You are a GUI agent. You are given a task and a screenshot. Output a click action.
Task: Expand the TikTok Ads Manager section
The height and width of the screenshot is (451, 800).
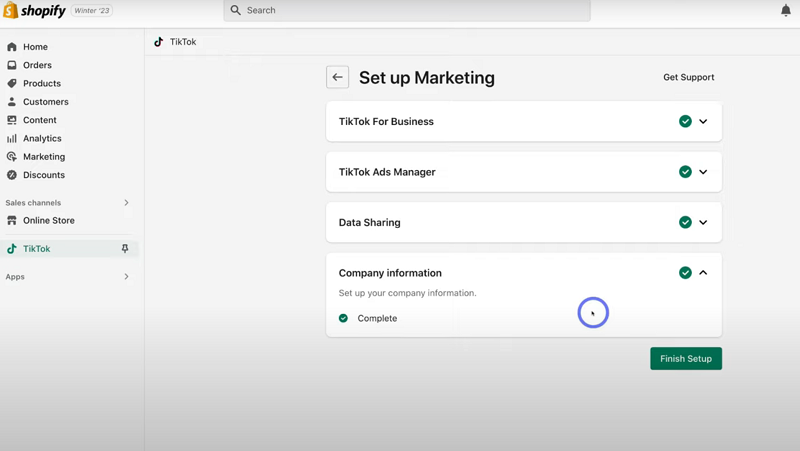703,172
